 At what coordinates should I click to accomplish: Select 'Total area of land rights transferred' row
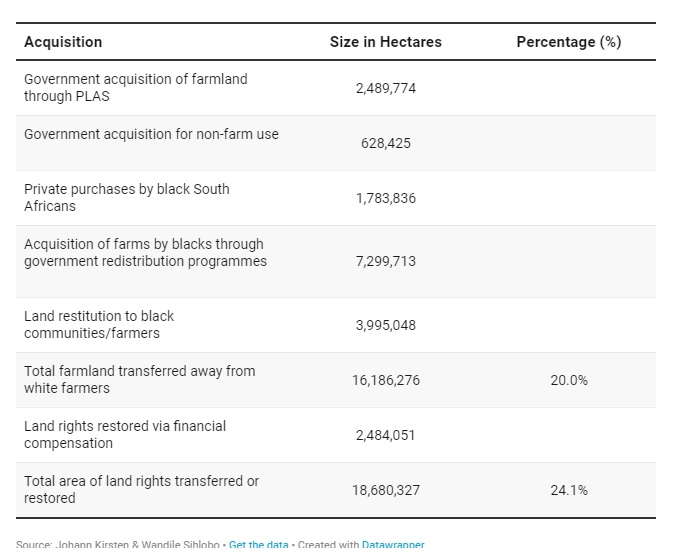point(141,489)
